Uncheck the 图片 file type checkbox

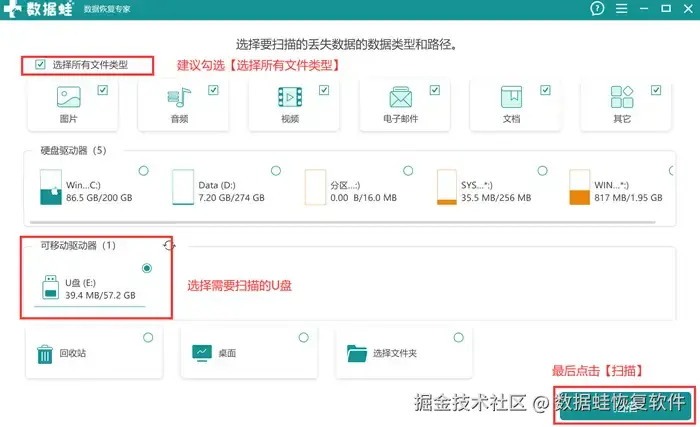[103, 90]
